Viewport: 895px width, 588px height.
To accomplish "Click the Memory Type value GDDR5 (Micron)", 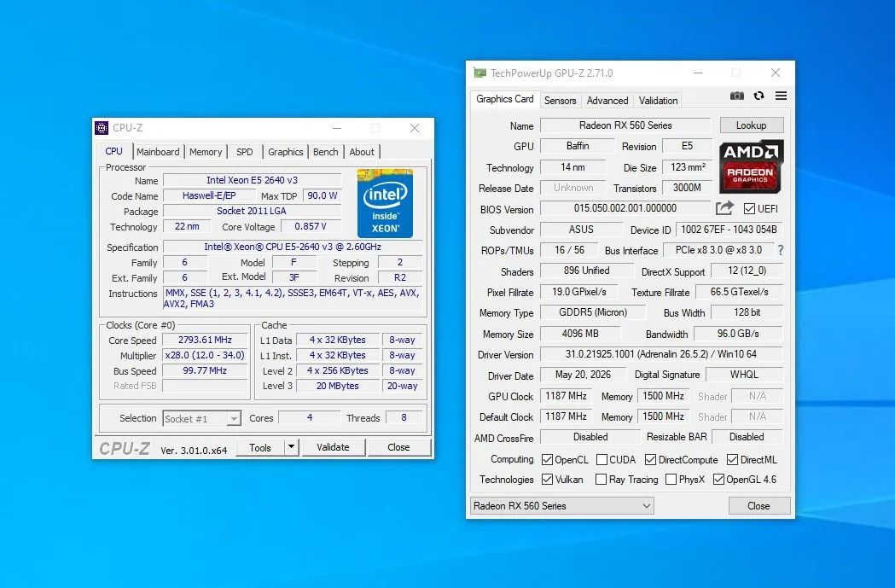I will (x=593, y=312).
